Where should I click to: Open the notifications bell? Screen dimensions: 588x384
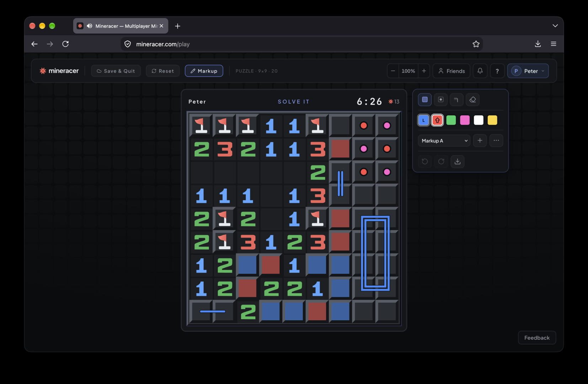point(480,71)
